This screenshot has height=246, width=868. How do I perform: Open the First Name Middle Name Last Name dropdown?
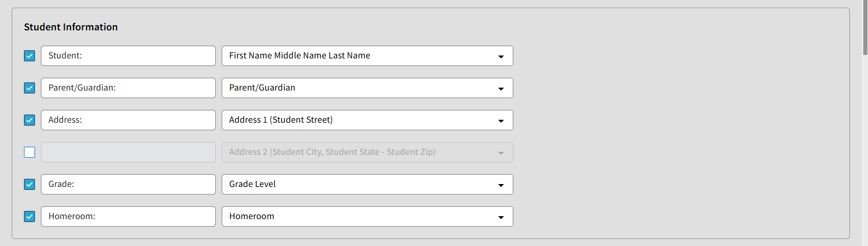[367, 56]
